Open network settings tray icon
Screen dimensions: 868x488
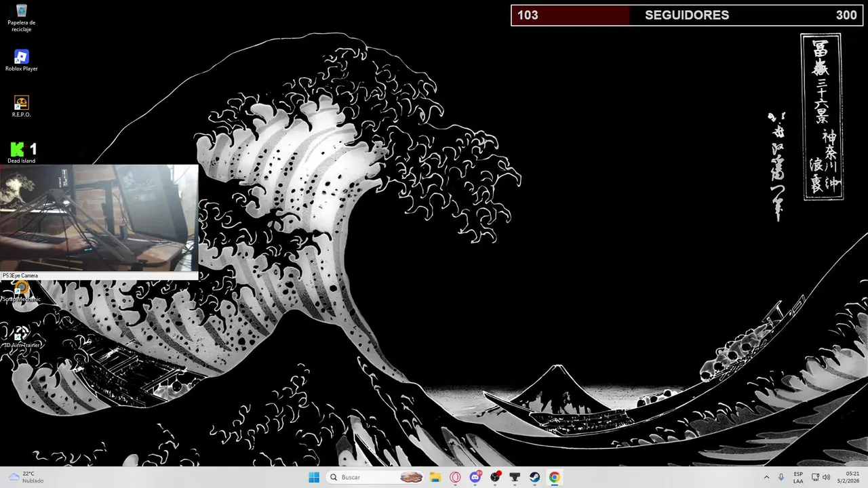click(x=815, y=477)
